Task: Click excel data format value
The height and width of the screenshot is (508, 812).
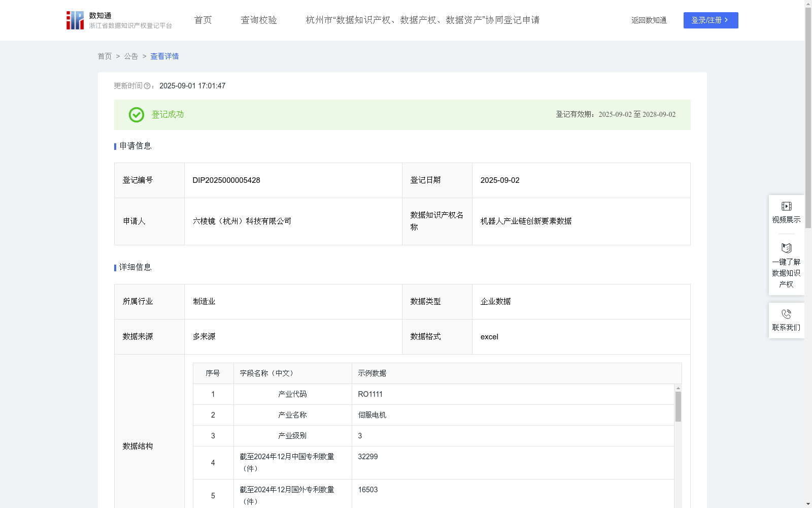Action: [x=489, y=337]
